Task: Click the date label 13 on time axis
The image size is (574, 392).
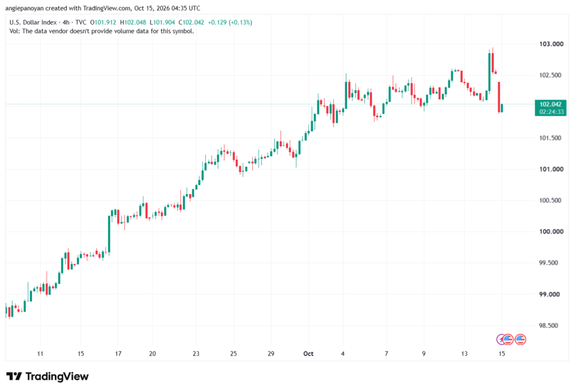Action: pyautogui.click(x=464, y=353)
